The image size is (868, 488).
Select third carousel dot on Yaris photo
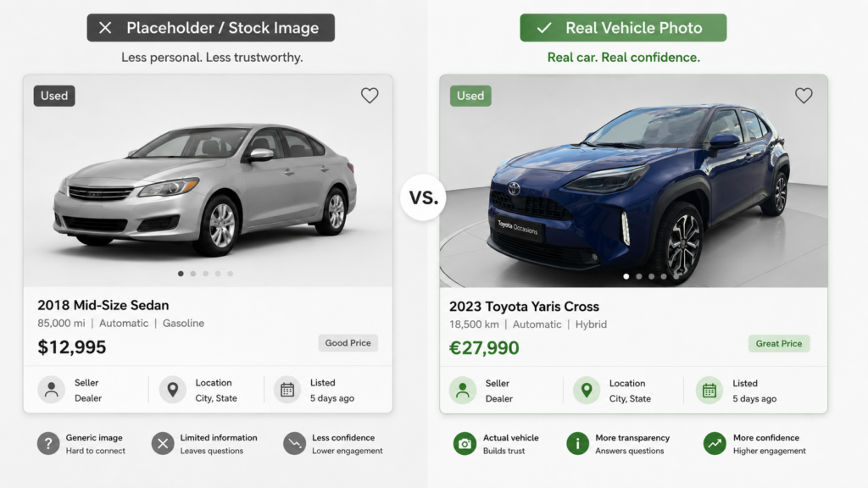pos(651,276)
